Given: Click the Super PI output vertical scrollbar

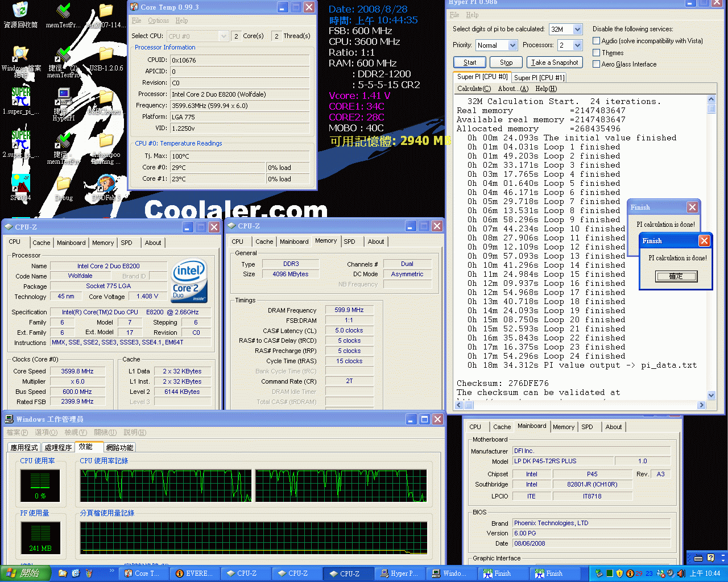Looking at the screenshot, I should (711, 248).
